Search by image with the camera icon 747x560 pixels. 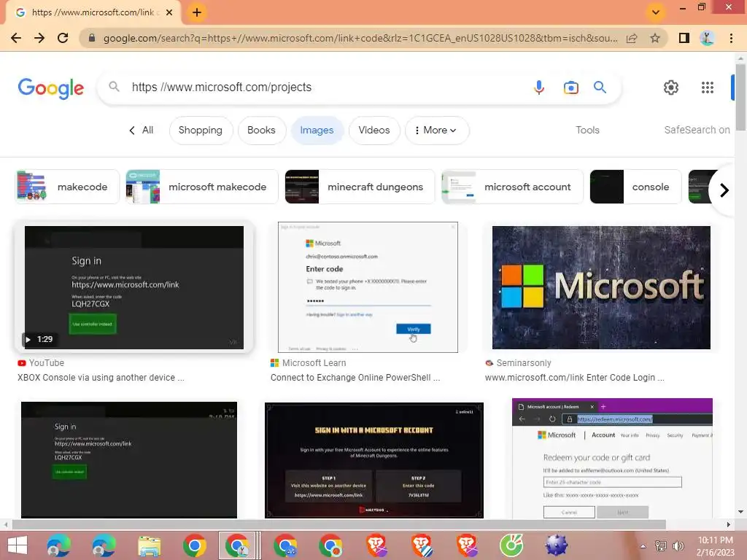pyautogui.click(x=570, y=87)
